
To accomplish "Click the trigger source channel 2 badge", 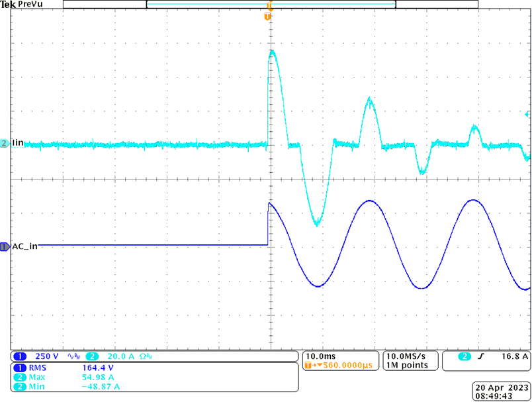I will click(465, 356).
